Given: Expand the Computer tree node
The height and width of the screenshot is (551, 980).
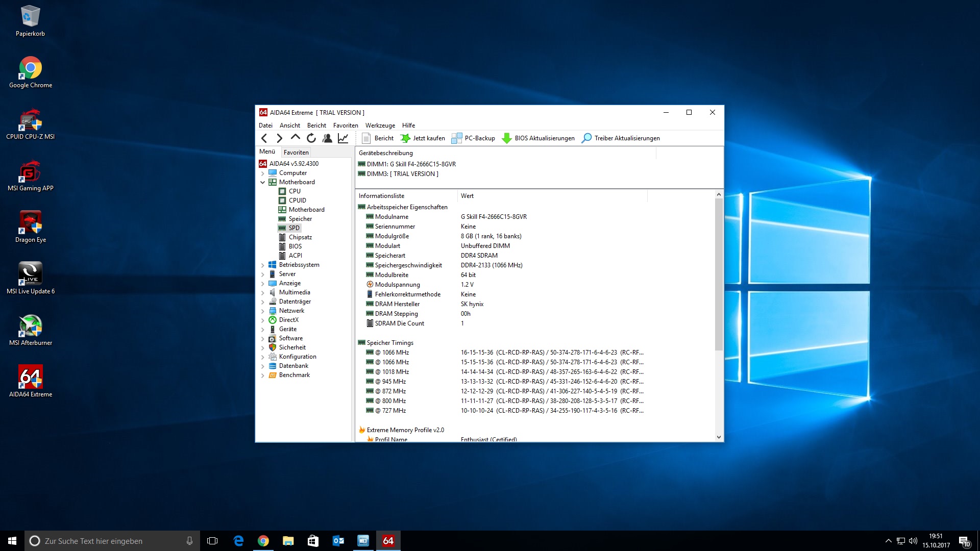Looking at the screenshot, I should pyautogui.click(x=263, y=173).
